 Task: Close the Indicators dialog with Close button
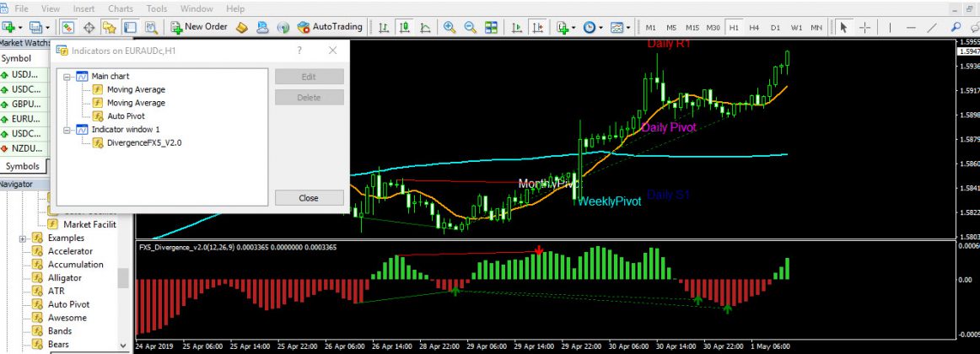click(309, 198)
